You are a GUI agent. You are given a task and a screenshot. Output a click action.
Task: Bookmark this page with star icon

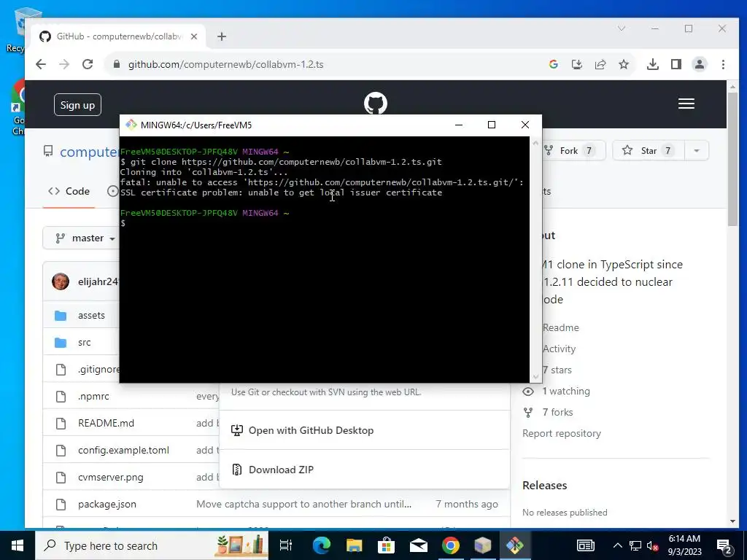click(x=624, y=64)
